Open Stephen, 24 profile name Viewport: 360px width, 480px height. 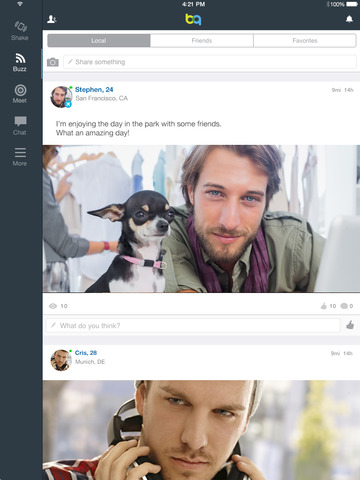click(x=94, y=89)
